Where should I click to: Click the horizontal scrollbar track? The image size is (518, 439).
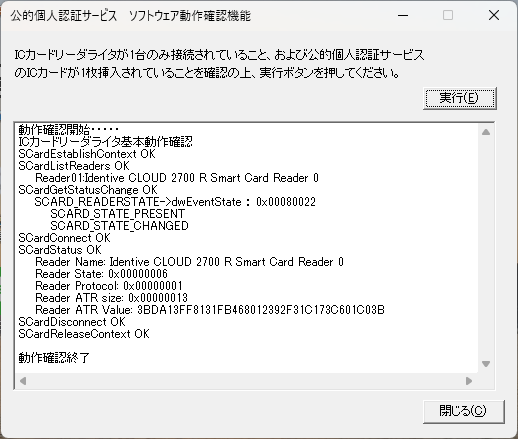tap(246, 381)
